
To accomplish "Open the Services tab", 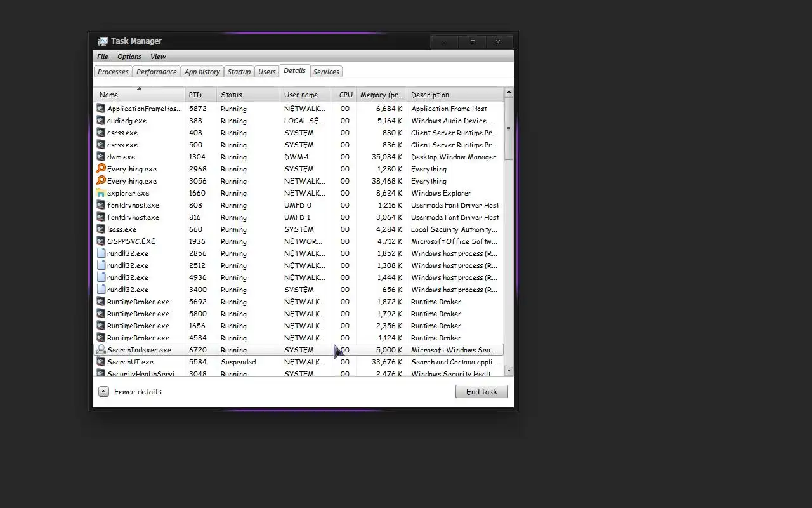I will (326, 72).
